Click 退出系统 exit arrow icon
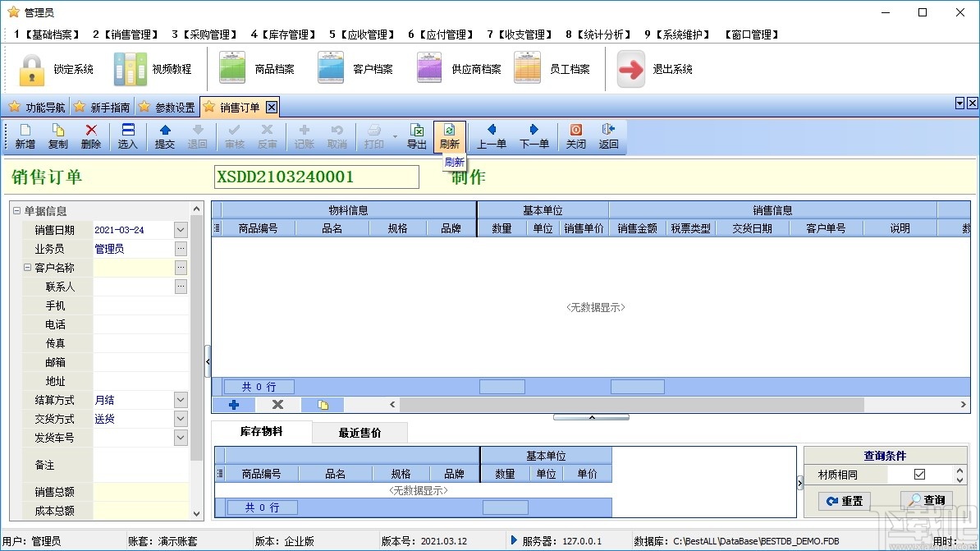980x551 pixels. click(630, 69)
